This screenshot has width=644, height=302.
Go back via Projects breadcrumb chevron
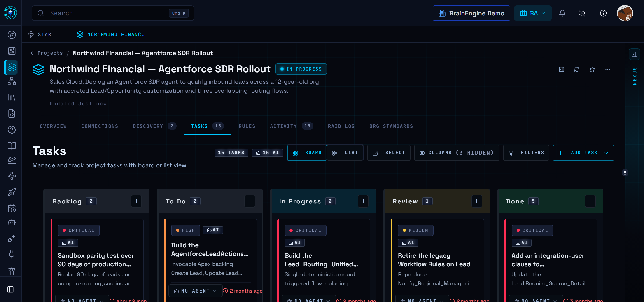click(x=32, y=53)
